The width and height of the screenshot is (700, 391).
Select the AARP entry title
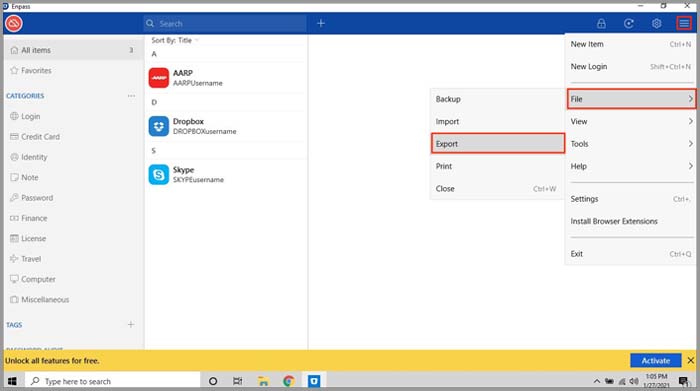tap(183, 73)
